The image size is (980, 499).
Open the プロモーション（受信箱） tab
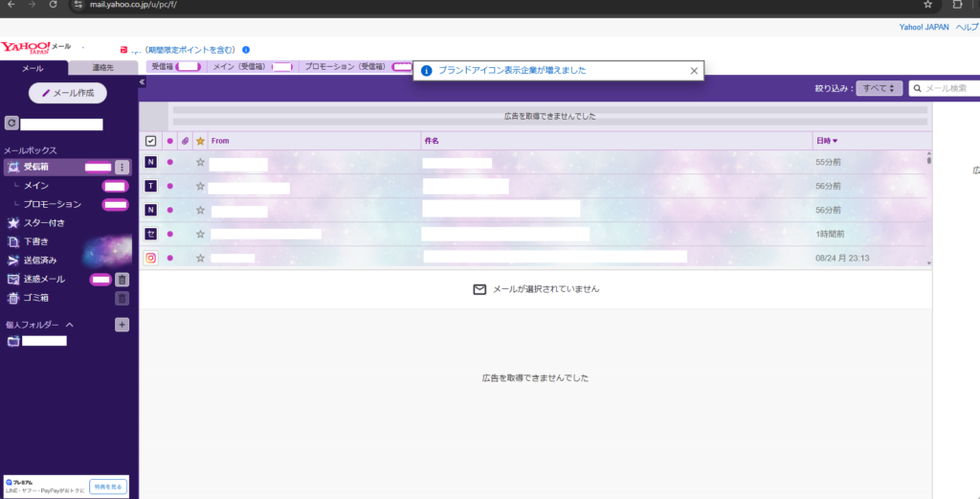click(358, 66)
